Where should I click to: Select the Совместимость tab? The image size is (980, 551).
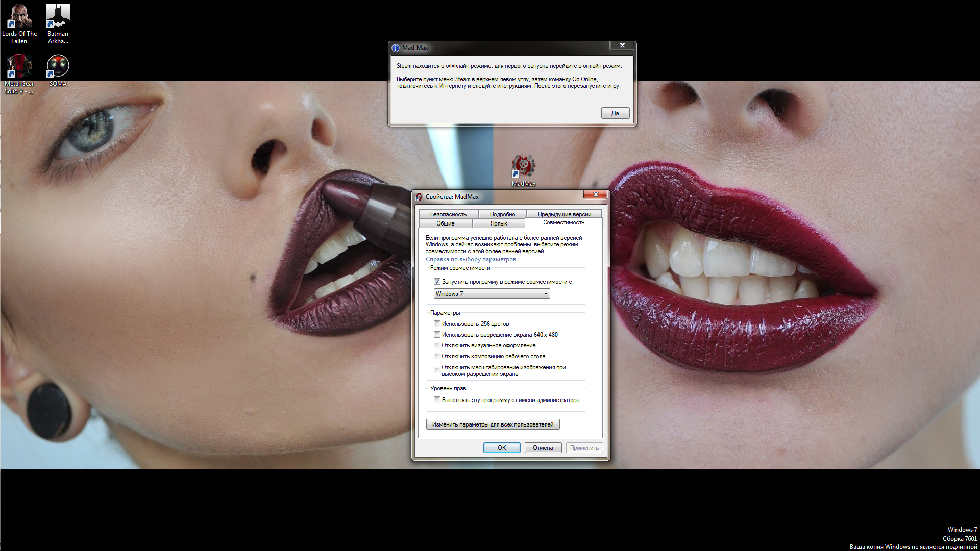pyautogui.click(x=564, y=222)
